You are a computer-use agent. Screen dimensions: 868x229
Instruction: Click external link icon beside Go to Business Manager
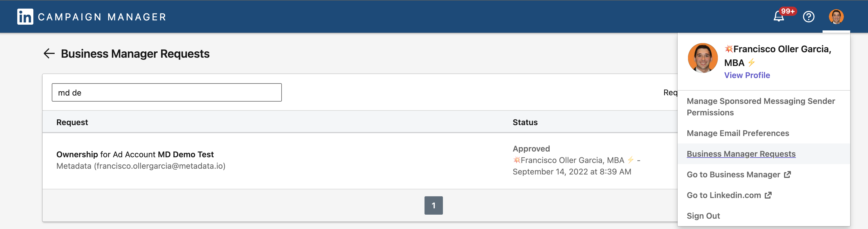[x=788, y=174]
